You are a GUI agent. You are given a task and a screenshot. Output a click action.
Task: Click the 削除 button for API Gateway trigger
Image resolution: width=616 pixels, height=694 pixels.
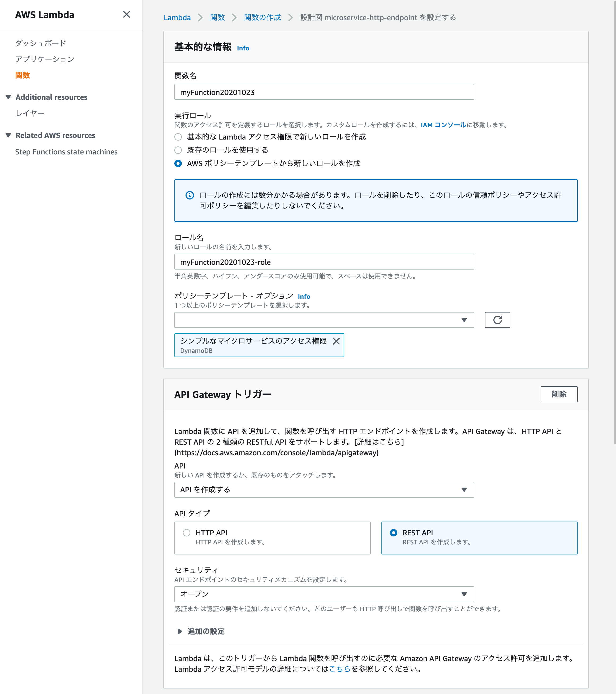(559, 394)
